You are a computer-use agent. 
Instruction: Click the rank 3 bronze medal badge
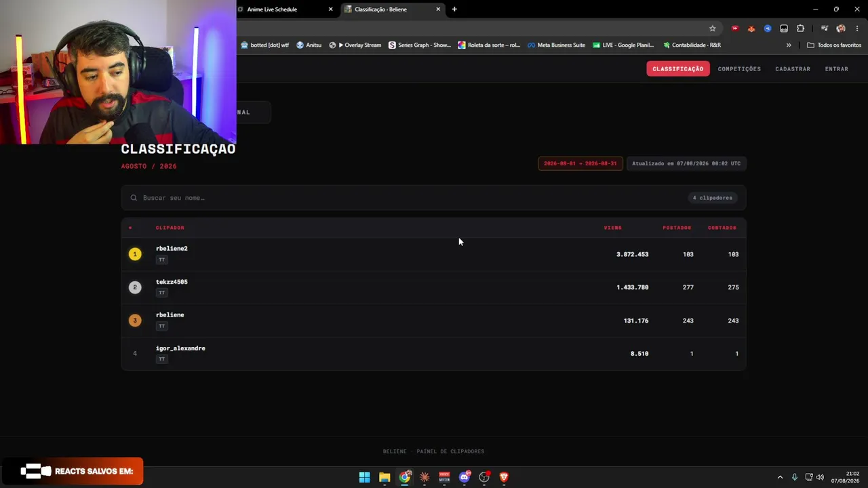(x=135, y=321)
